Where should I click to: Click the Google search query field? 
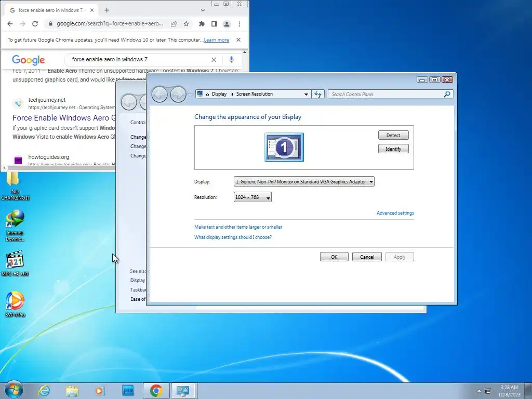(139, 59)
